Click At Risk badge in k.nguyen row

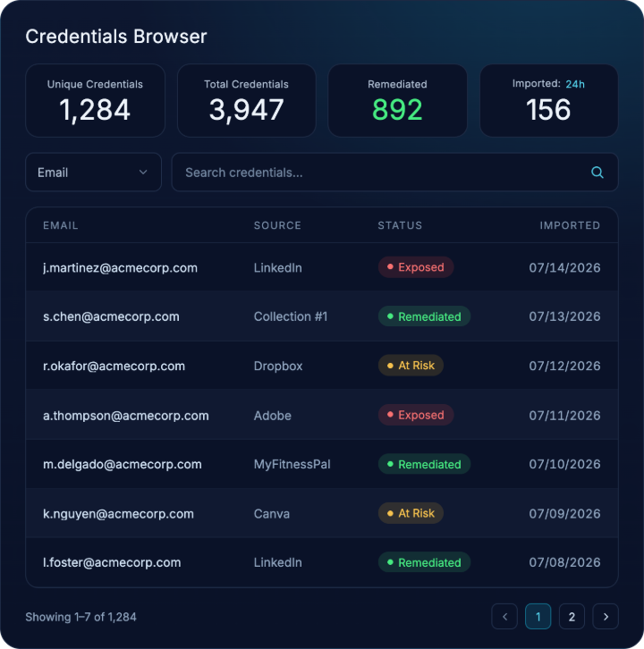(x=411, y=513)
